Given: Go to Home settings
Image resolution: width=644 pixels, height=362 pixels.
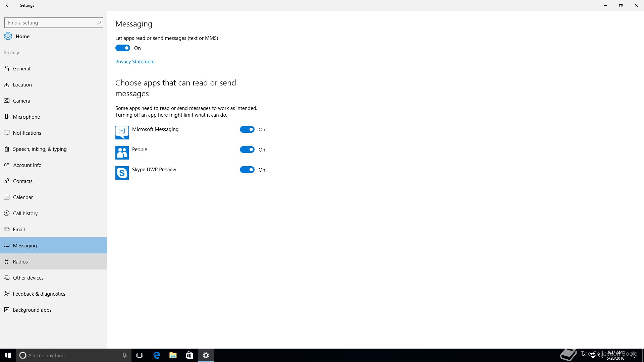Looking at the screenshot, I should (x=54, y=36).
